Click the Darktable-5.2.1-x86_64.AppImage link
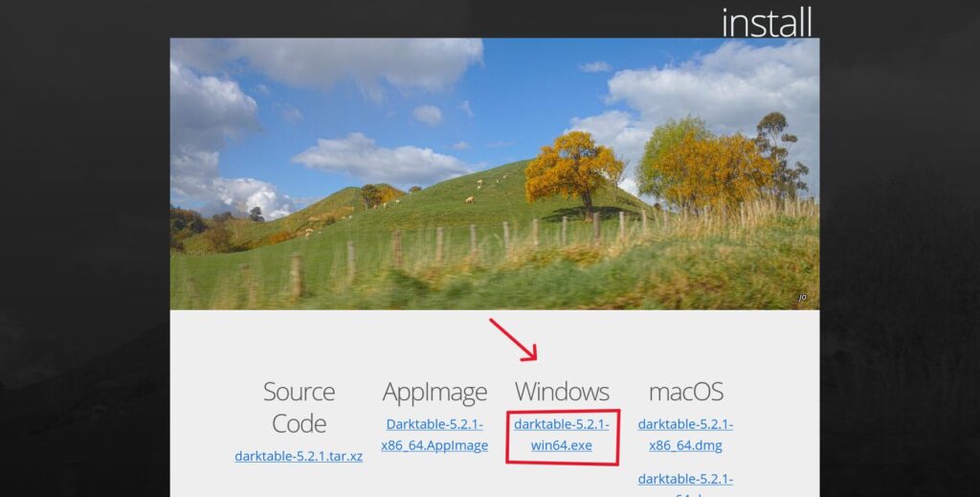Screen dimensions: 980x497 click(434, 435)
